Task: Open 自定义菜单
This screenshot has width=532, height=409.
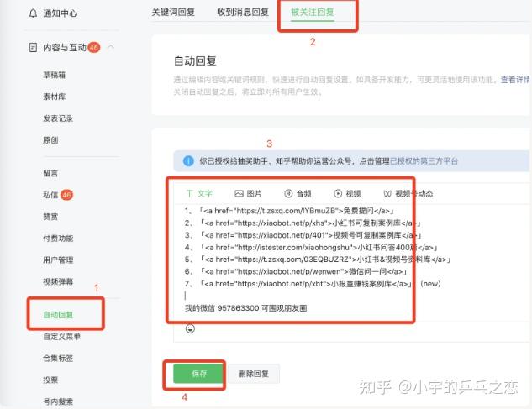Action: pos(61,337)
